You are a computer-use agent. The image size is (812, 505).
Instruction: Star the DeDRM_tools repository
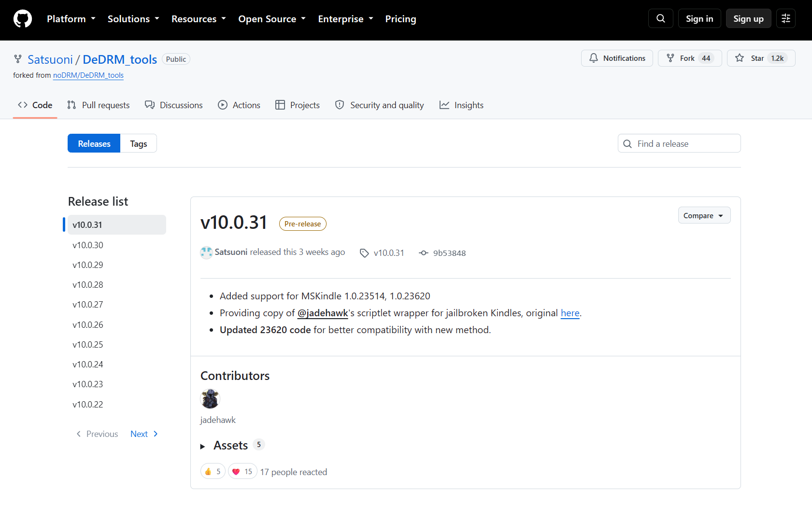[x=761, y=58]
